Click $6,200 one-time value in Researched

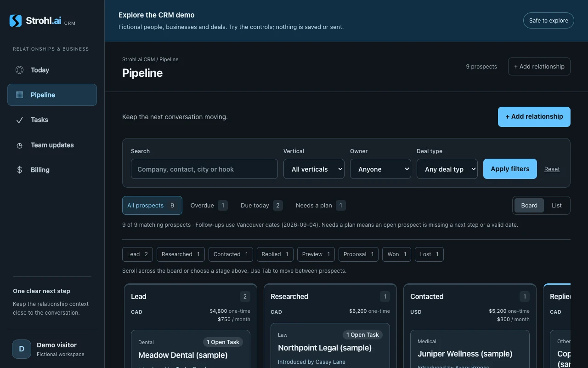(369, 311)
